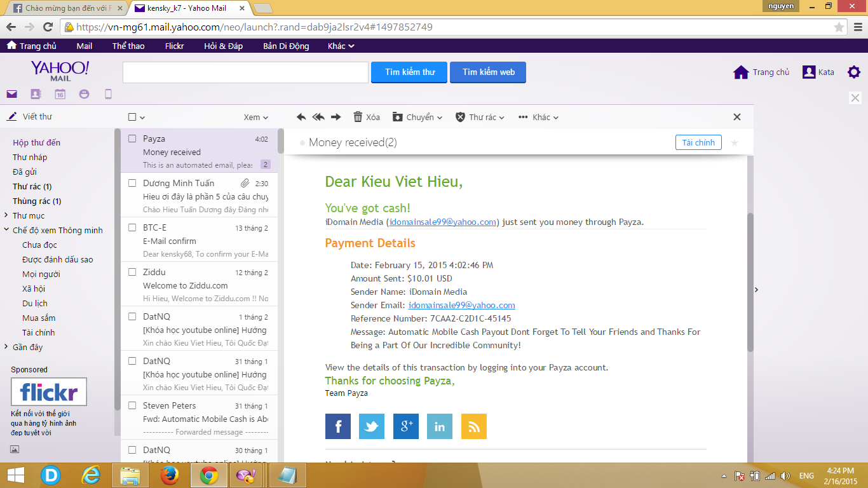Click the Tìm kiếm thư button
Viewport: 868px width, 488px height.
tap(409, 72)
